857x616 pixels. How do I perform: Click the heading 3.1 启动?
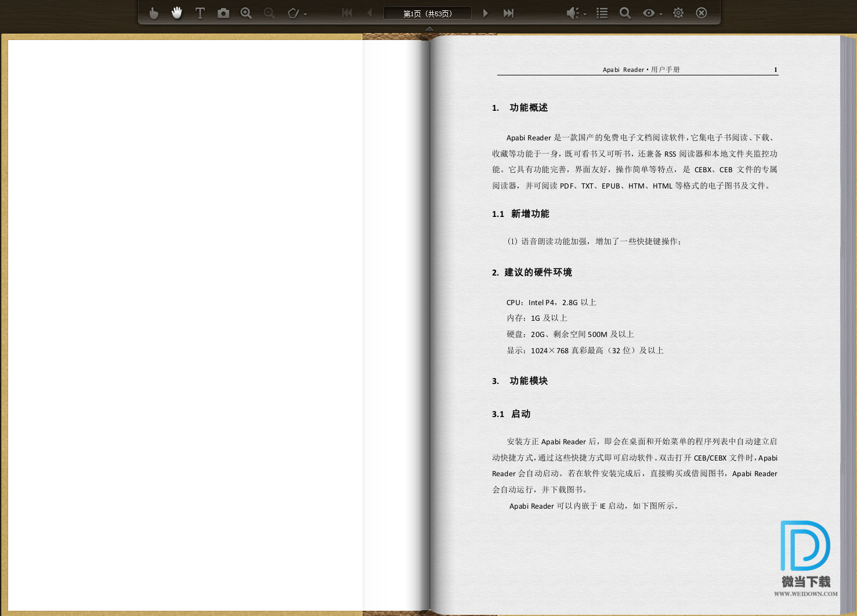(x=511, y=414)
